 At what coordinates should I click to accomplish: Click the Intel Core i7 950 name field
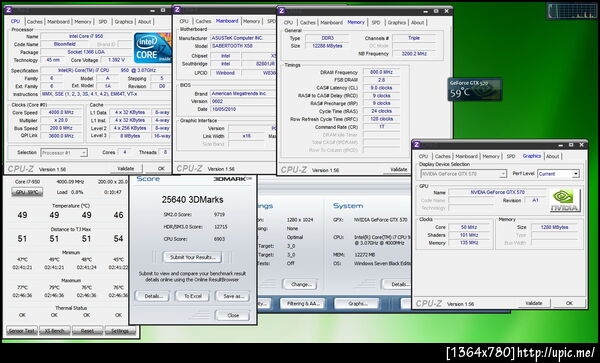click(x=85, y=36)
